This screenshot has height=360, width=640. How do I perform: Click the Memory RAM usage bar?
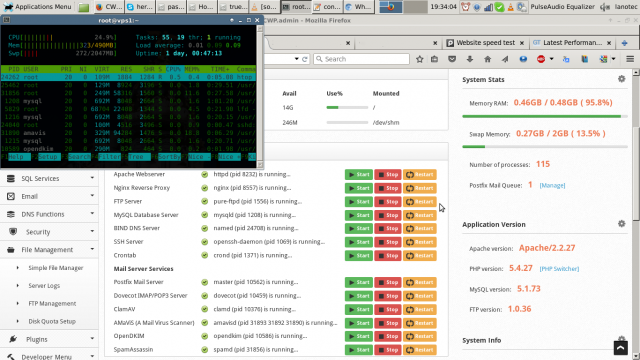[x=544, y=116]
